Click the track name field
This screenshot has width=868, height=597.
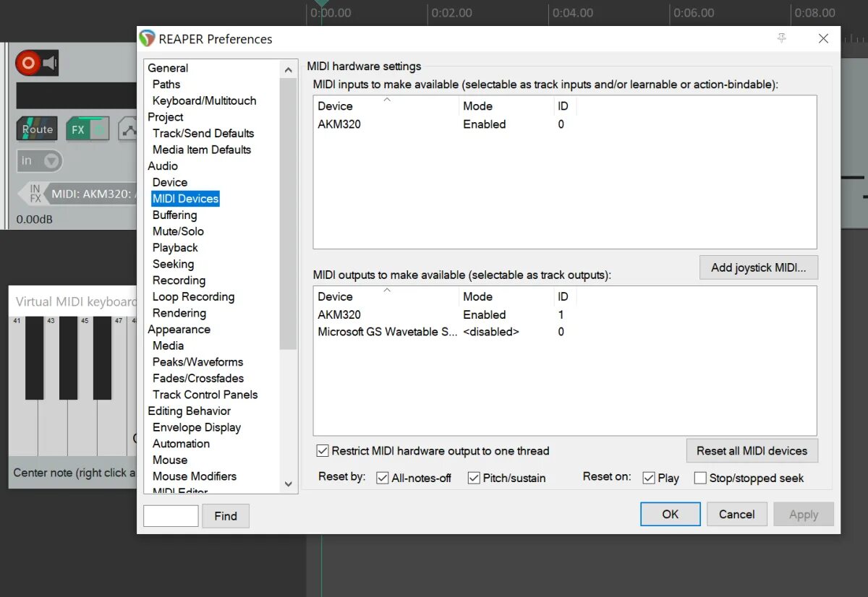pyautogui.click(x=76, y=95)
